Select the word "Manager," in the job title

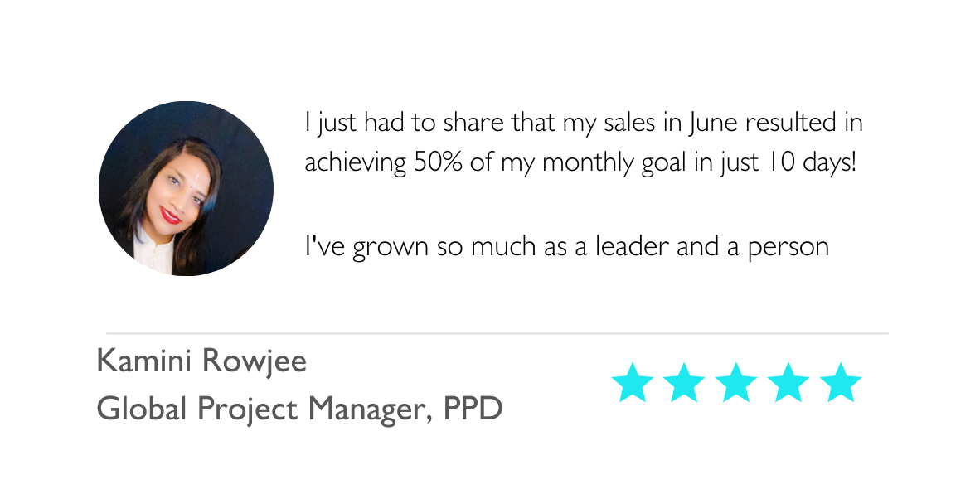click(371, 411)
